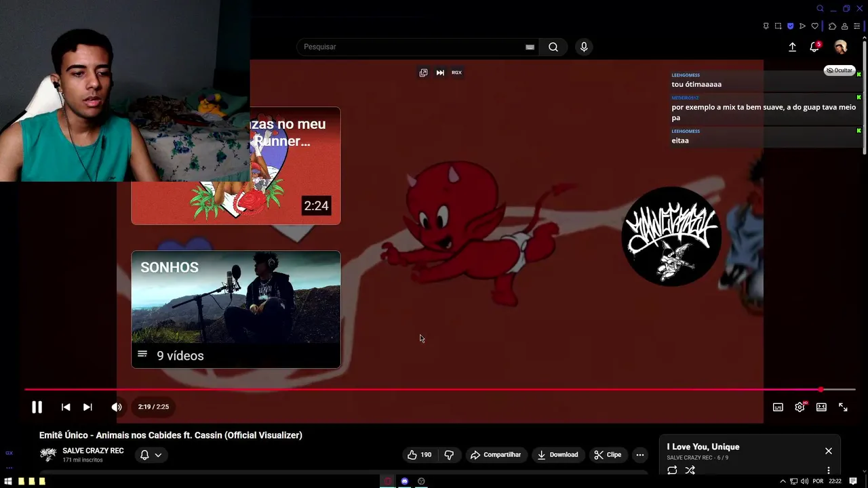
Task: Open the Windows action center notification icon
Action: point(853,481)
